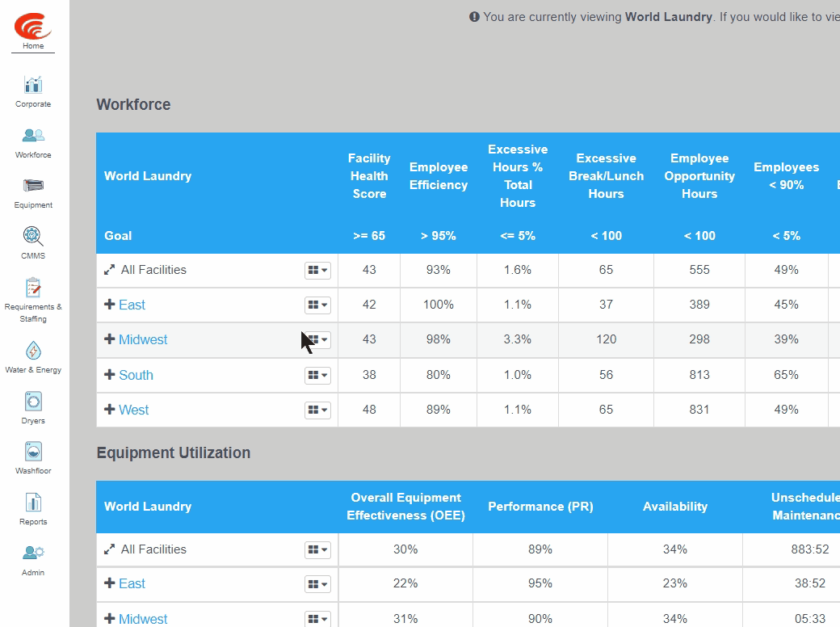Viewport: 840px width, 627px height.
Task: Click the 48 Health Score cell for West
Action: coord(369,410)
